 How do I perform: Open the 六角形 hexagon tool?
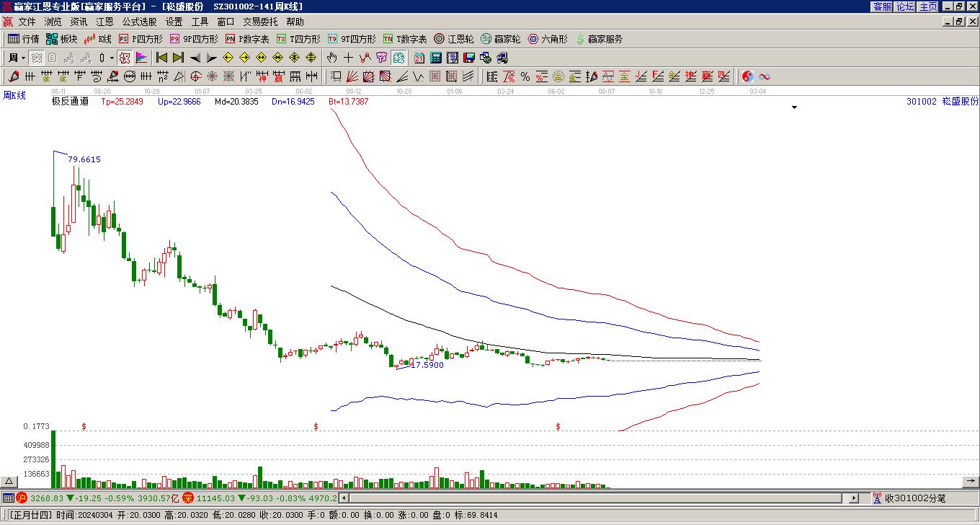point(548,39)
